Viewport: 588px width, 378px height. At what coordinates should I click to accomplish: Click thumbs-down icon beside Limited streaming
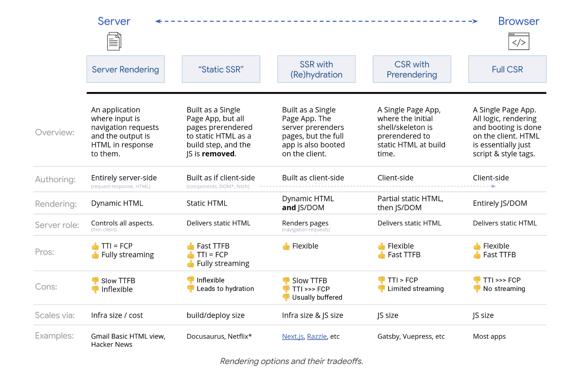(382, 289)
